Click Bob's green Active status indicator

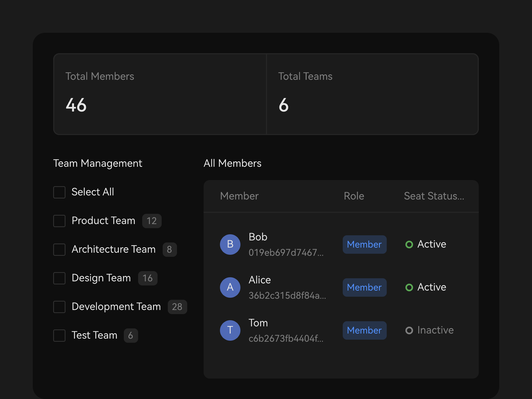click(x=409, y=245)
